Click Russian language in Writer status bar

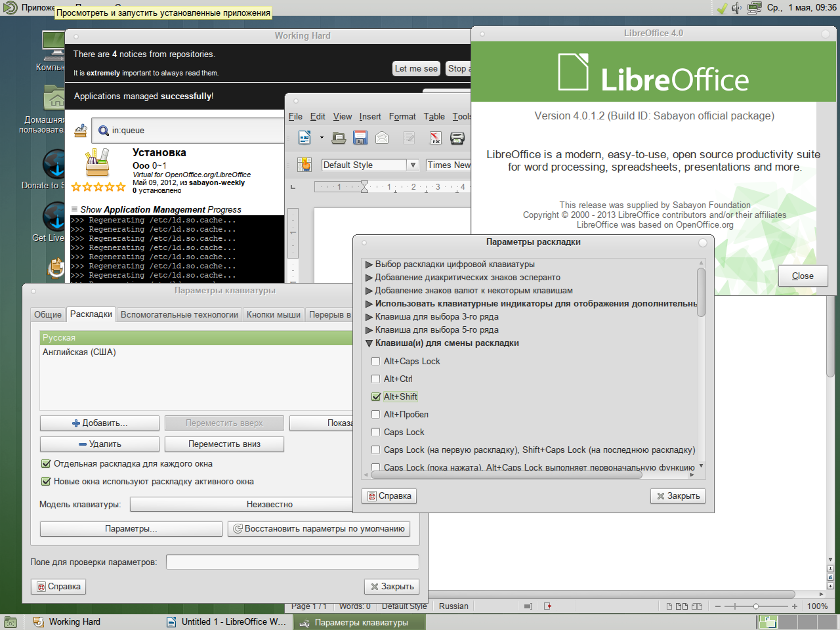(453, 606)
